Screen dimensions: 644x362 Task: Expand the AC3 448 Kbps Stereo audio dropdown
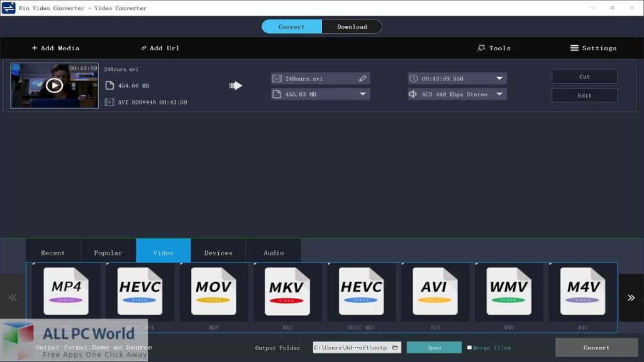coord(499,94)
